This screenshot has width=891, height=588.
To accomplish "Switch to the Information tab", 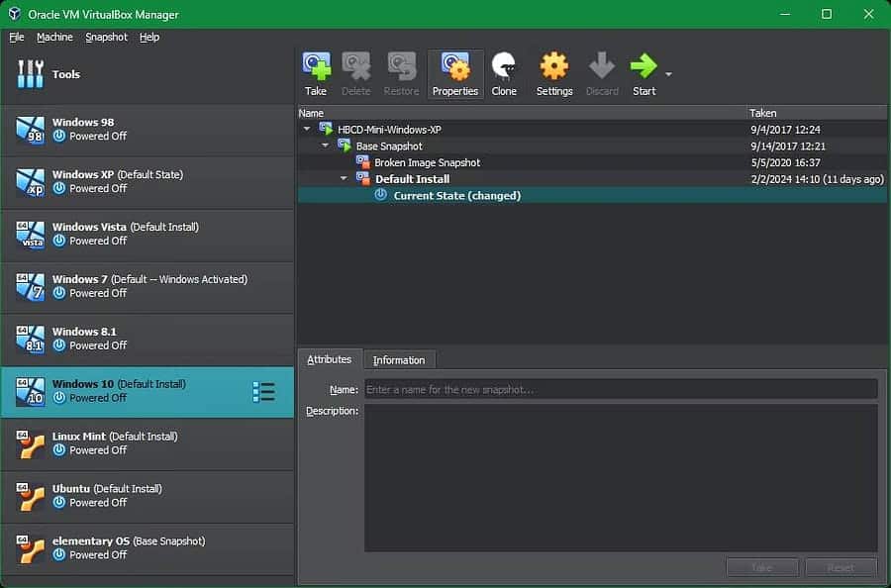I will point(399,360).
